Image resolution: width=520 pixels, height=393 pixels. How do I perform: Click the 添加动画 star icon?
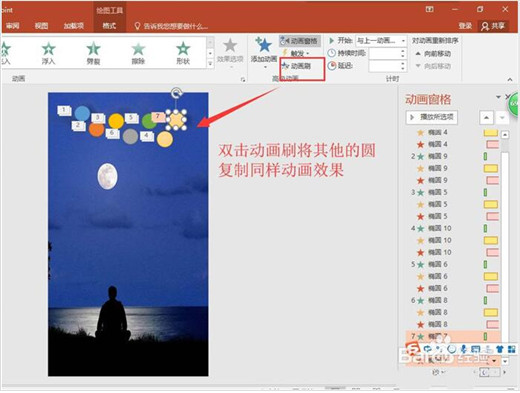click(263, 45)
